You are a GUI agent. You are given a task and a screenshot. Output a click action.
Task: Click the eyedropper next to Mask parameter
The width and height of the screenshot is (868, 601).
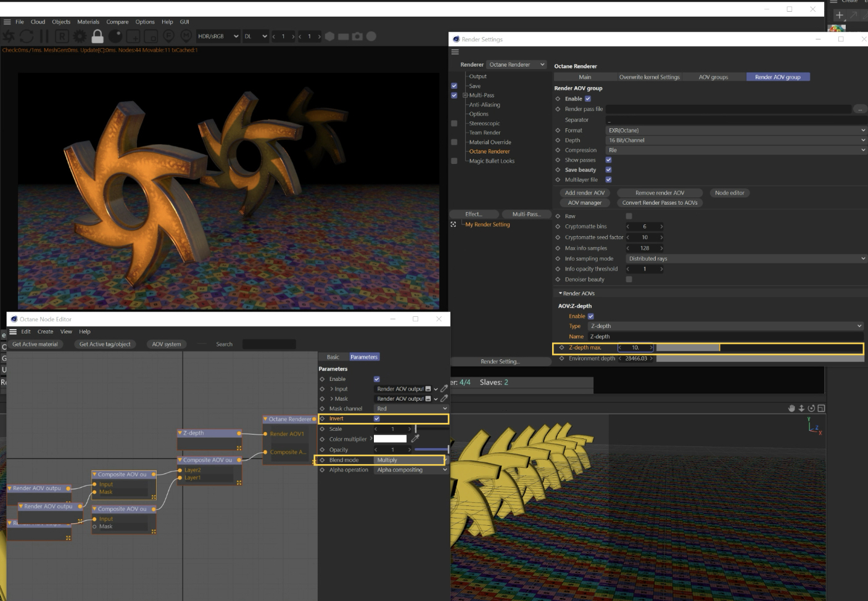[x=444, y=399]
